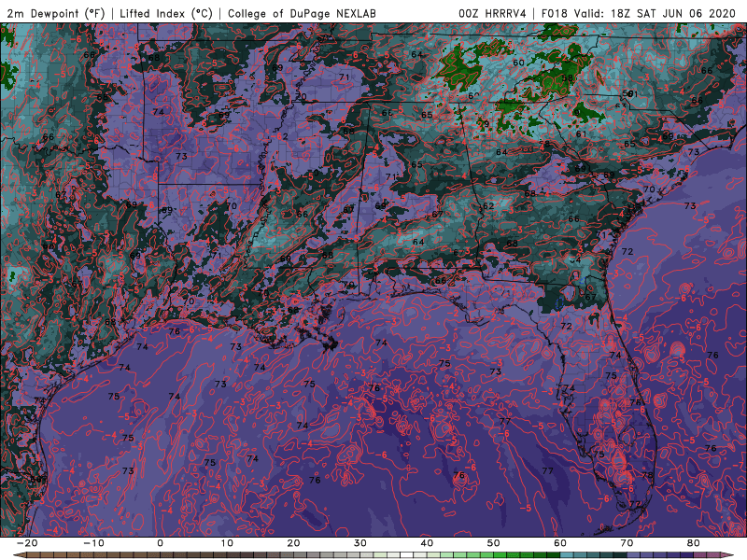Click the -10 label on the color scale
The image size is (747, 560).
point(94,543)
